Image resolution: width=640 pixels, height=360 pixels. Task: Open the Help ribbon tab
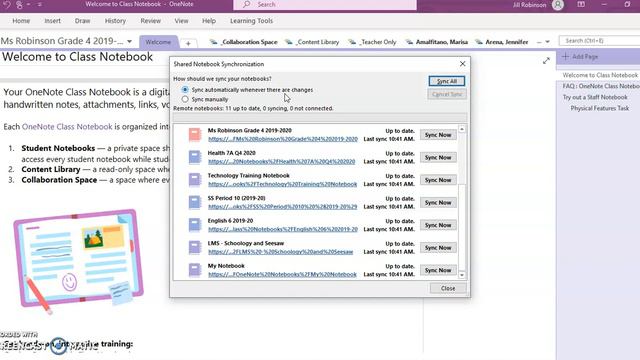click(209, 21)
